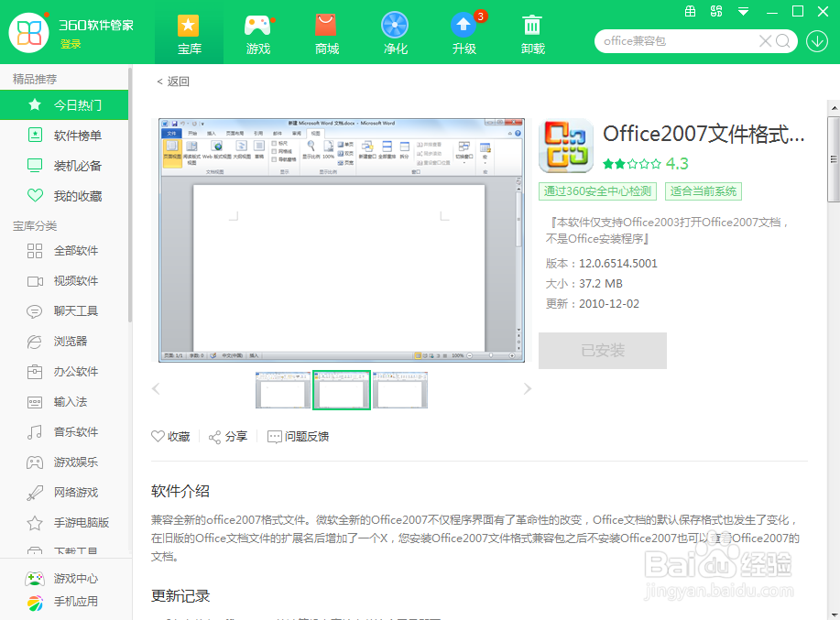
Task: Click the 大小：37.2 MB text
Action: click(584, 284)
